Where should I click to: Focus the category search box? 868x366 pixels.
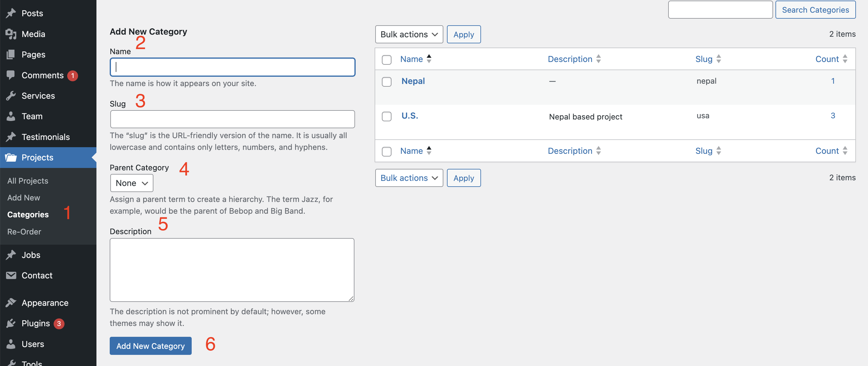pyautogui.click(x=720, y=10)
